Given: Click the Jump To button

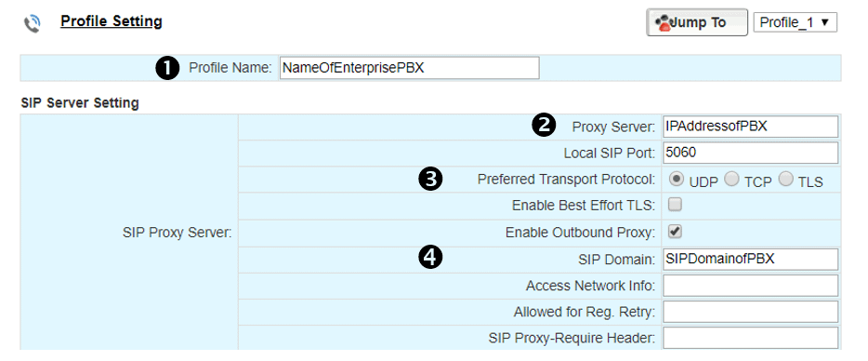Looking at the screenshot, I should coord(697,22).
